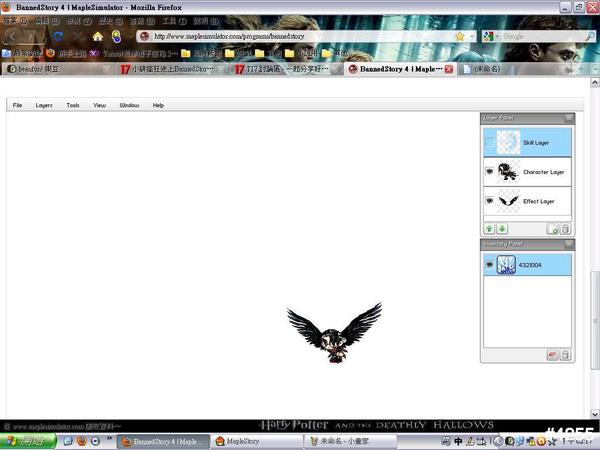Viewport: 600px width, 450px height.
Task: Move the selected layer down
Action: click(502, 229)
